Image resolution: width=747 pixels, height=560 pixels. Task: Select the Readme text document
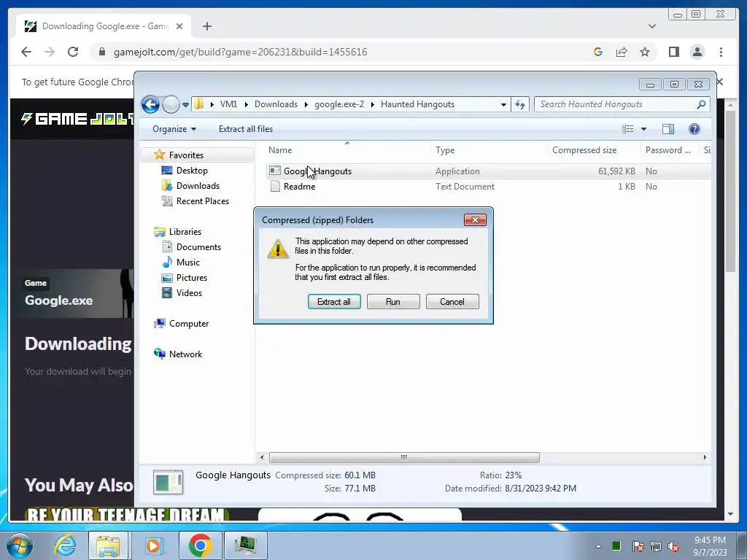[x=299, y=187]
